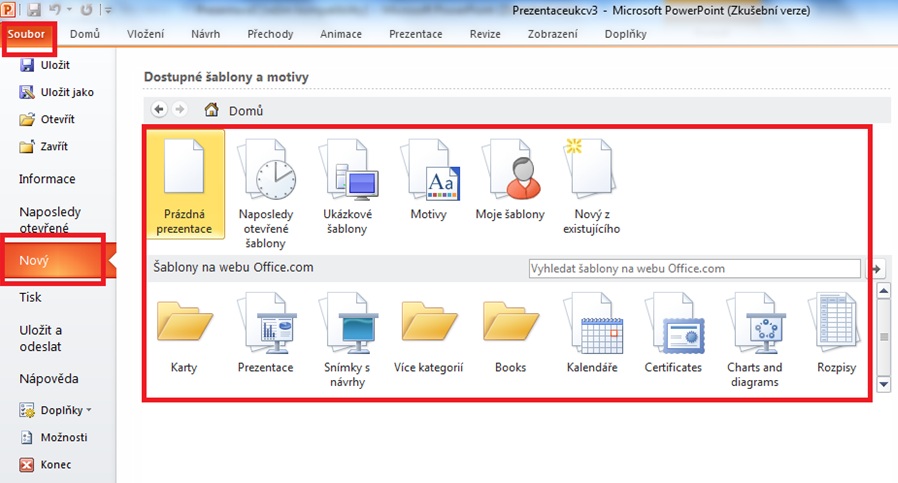Switch to the Animace tab
The image size is (898, 483).
coord(341,34)
